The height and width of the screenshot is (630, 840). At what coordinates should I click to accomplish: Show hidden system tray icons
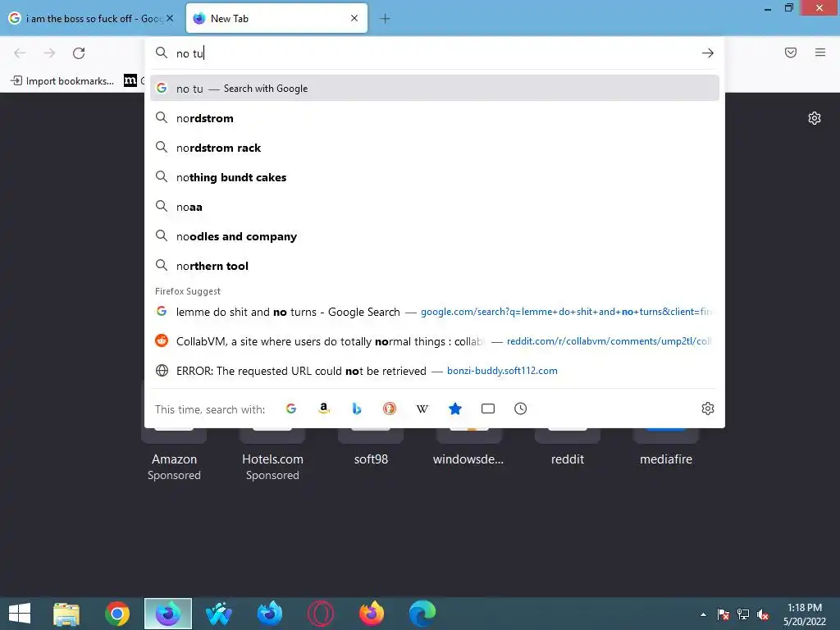pos(703,614)
